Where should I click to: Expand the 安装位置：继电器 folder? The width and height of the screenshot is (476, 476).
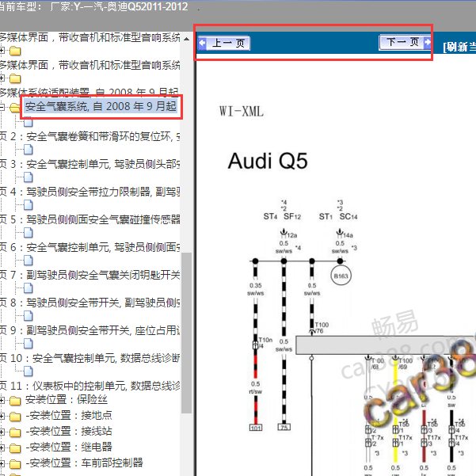pyautogui.click(x=2, y=447)
